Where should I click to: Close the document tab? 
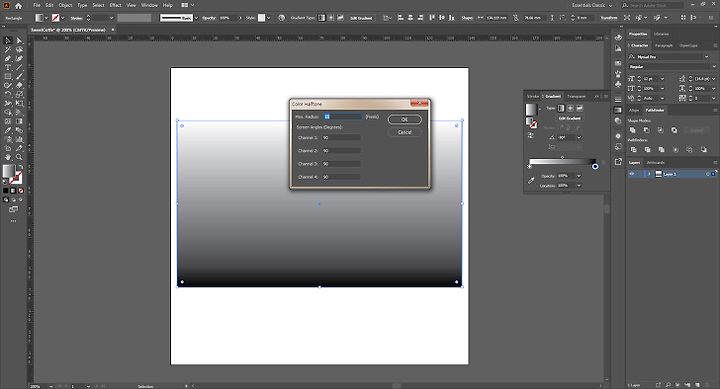tap(113, 30)
